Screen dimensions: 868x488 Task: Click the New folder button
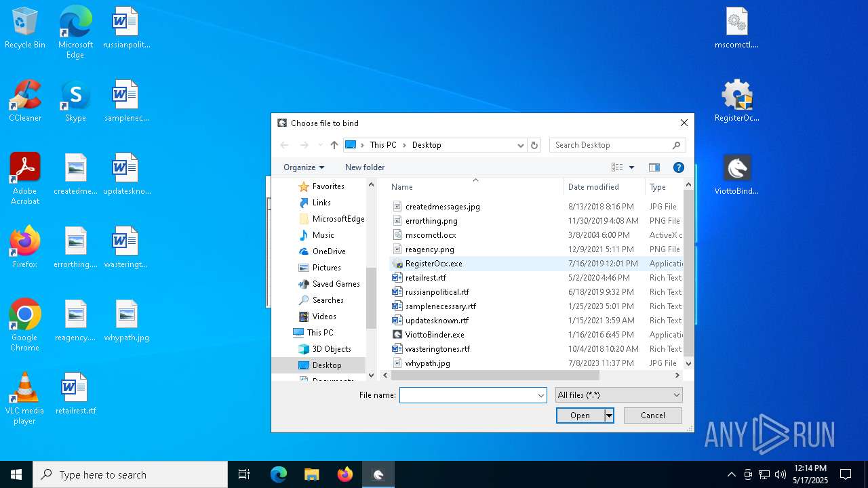tap(365, 167)
